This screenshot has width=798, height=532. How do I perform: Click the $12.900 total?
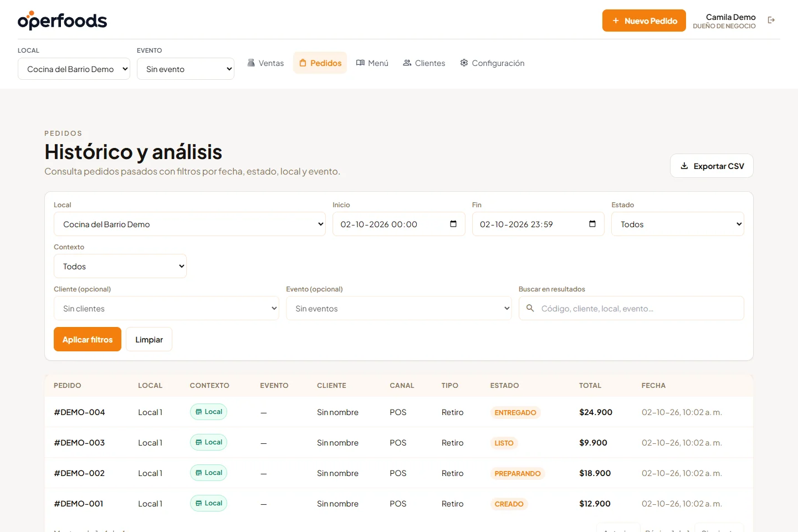point(595,504)
